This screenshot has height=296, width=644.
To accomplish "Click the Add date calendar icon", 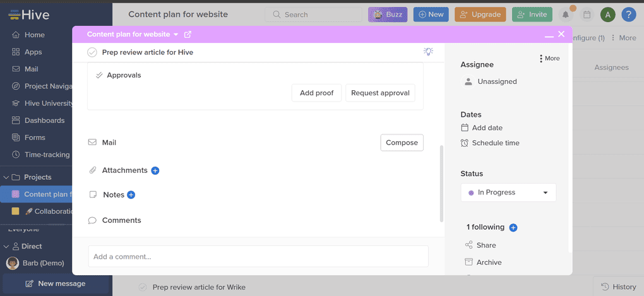I will coord(465,127).
